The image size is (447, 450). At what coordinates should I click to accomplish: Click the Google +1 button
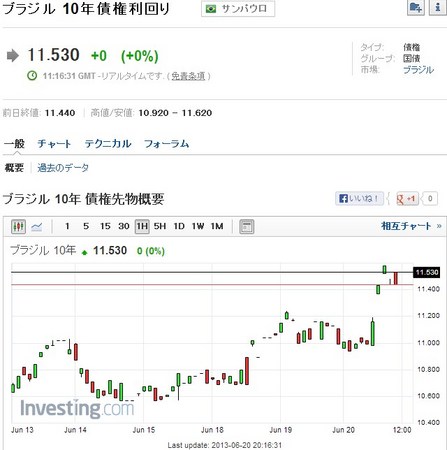click(407, 199)
